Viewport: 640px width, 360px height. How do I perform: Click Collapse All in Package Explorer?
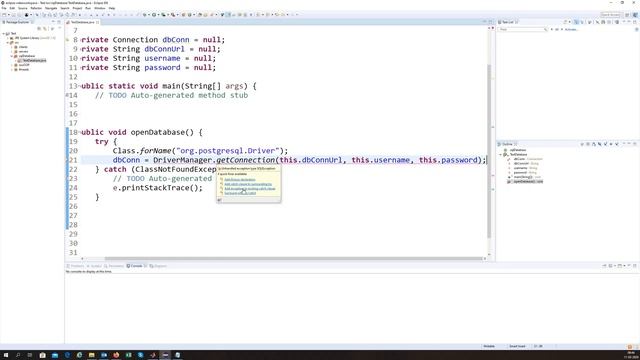click(39, 29)
